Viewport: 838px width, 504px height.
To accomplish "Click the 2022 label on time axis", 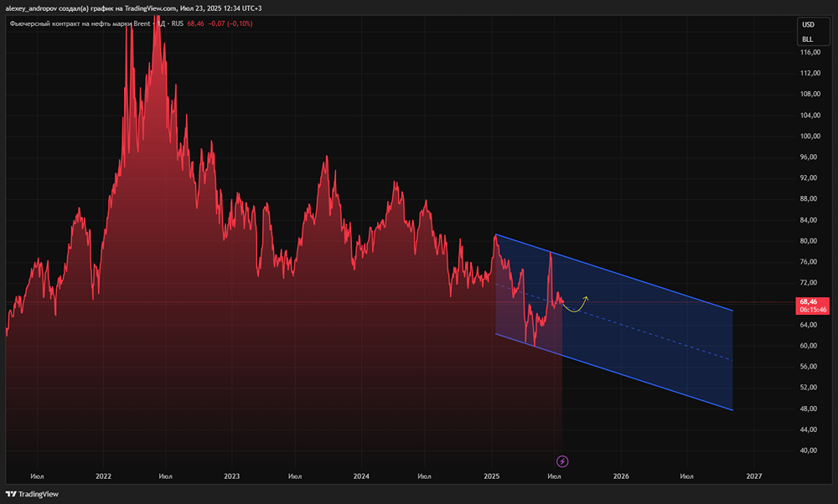I will 103,476.
